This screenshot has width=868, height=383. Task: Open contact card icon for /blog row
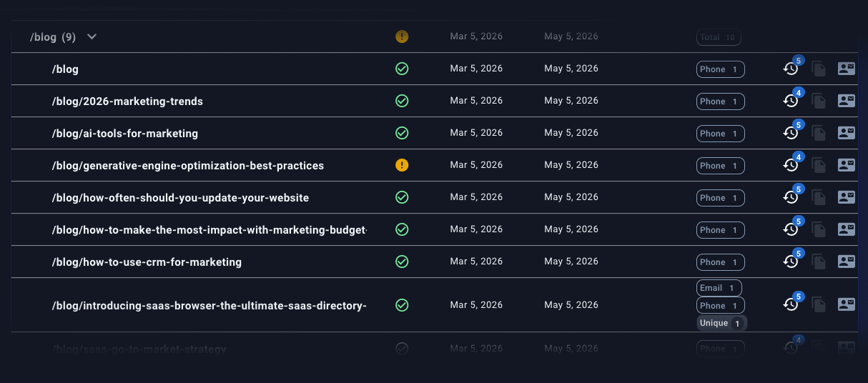point(847,69)
